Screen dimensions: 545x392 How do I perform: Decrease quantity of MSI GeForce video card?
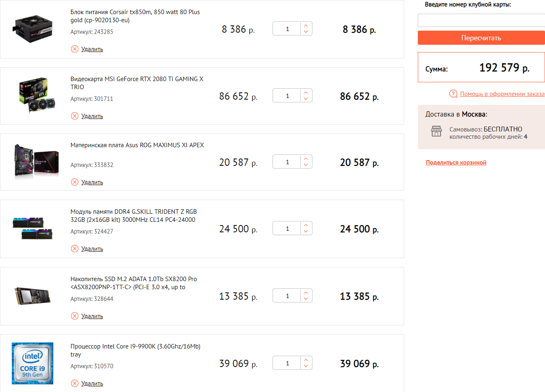point(306,99)
